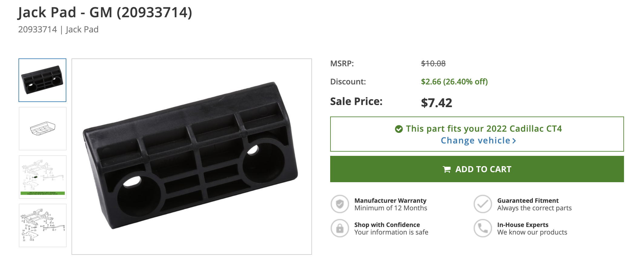The image size is (644, 276).
Task: Click the 20933714 part number subtitle
Action: click(x=38, y=30)
